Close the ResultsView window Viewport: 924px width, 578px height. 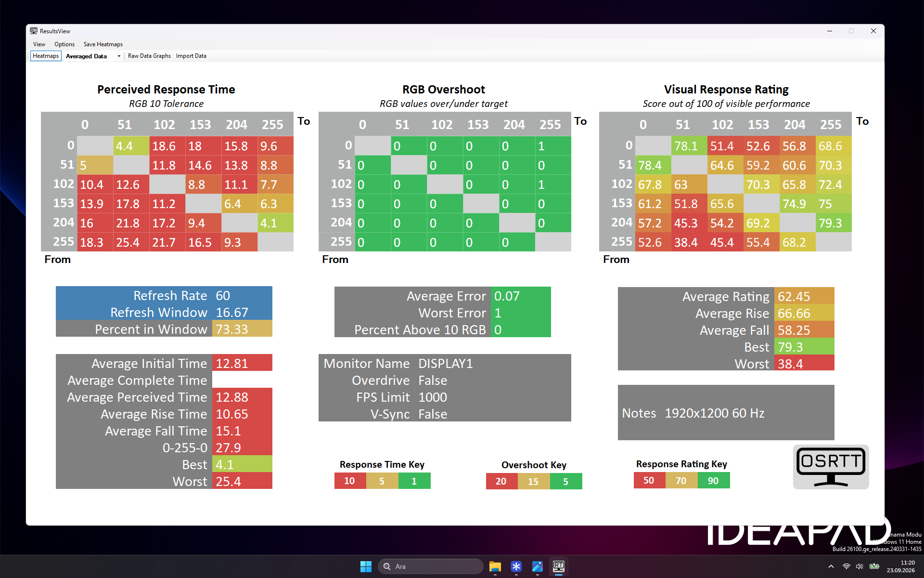873,31
